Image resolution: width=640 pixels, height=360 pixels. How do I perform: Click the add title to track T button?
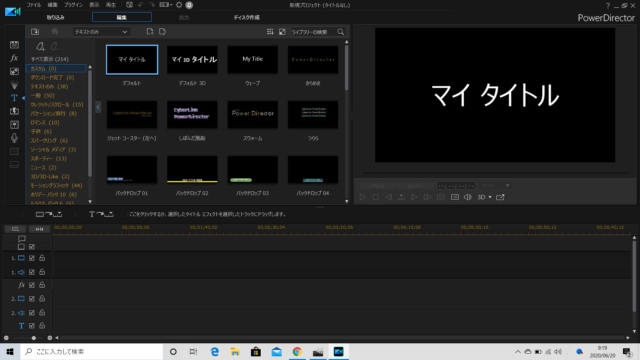(x=101, y=214)
